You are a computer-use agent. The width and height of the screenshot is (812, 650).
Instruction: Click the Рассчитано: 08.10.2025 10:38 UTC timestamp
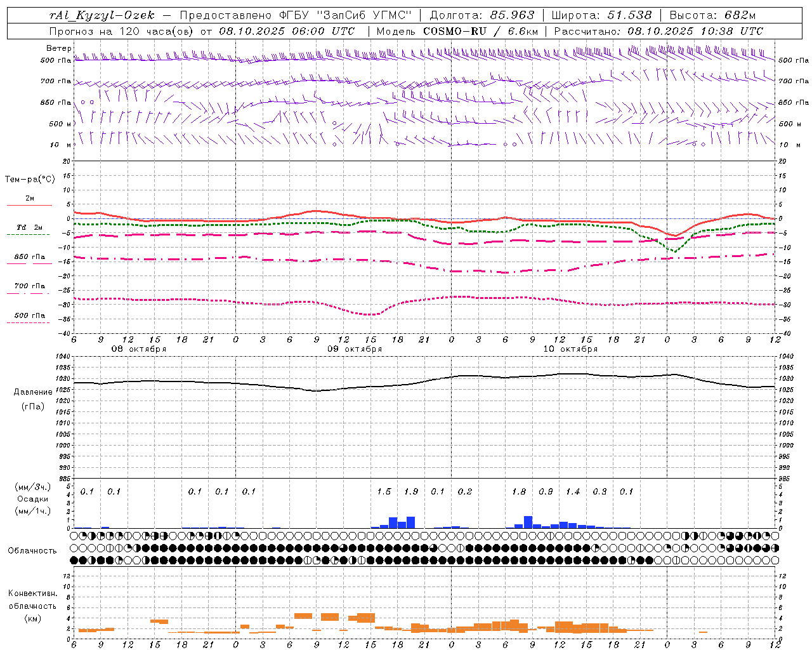point(658,31)
